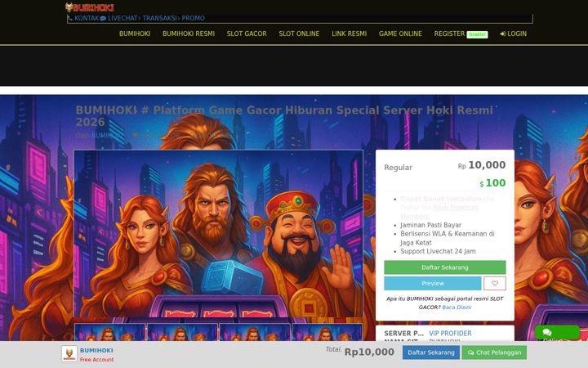Click the green Daftar Sekarang button in pricing card
Viewport: 588px width, 368px height.
pos(445,267)
